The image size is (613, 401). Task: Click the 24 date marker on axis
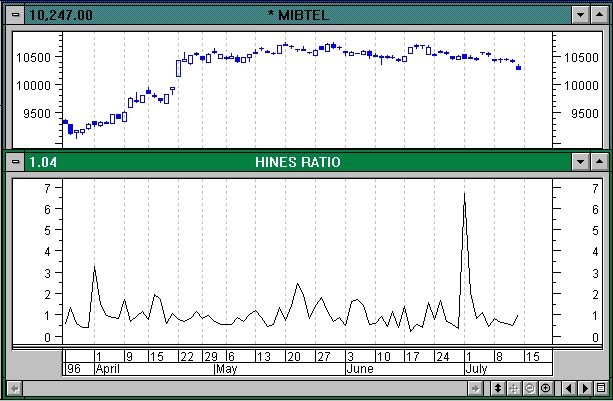coord(443,356)
